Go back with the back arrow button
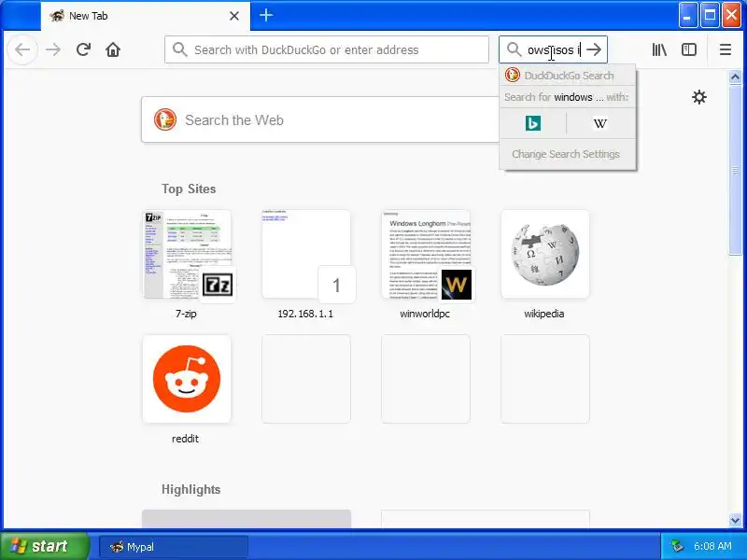Viewport: 747px width, 560px height. point(22,49)
